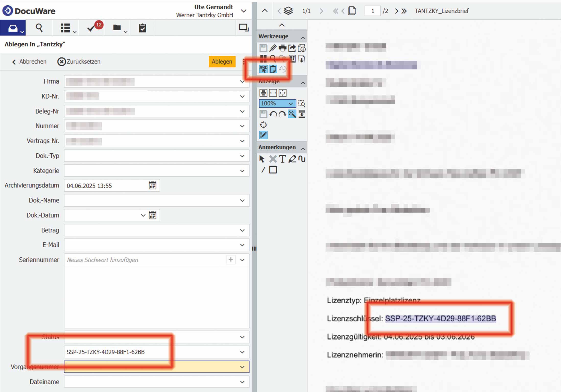Click the align-to-bottom icon in Anzeige
Image resolution: width=561 pixels, height=392 pixels.
[302, 114]
